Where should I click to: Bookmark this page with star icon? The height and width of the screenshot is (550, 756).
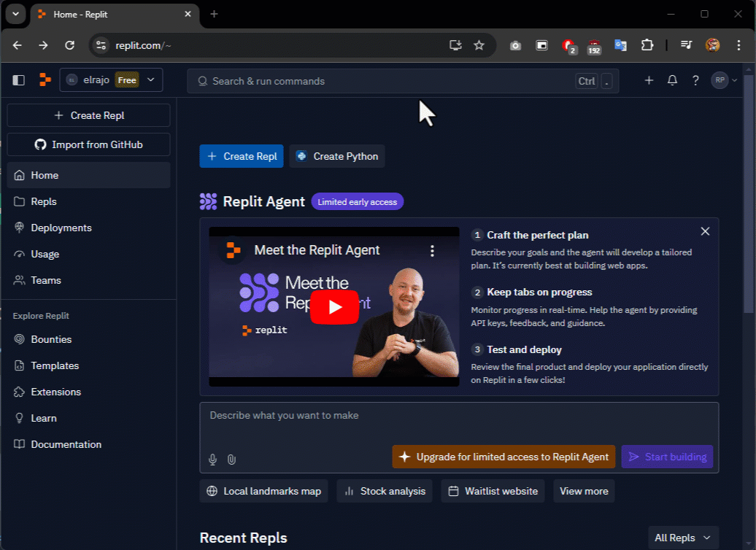[479, 45]
